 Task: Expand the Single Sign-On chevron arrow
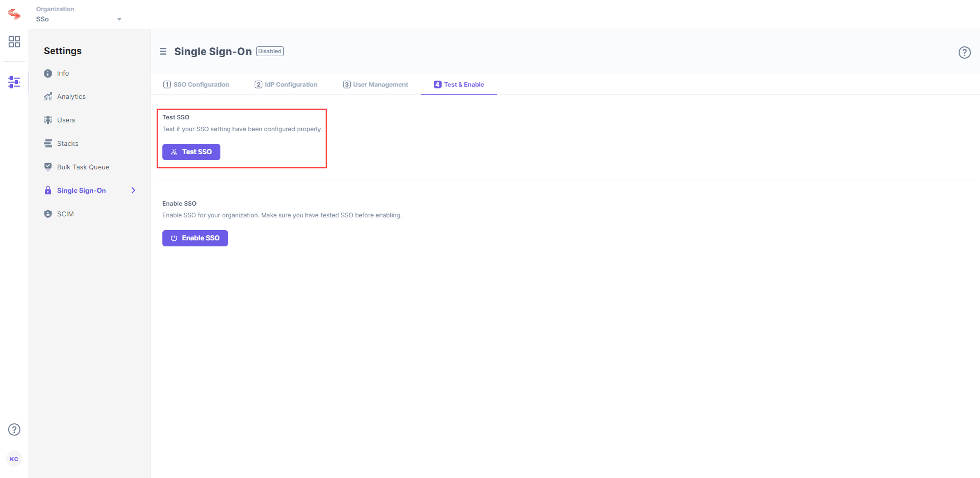133,190
